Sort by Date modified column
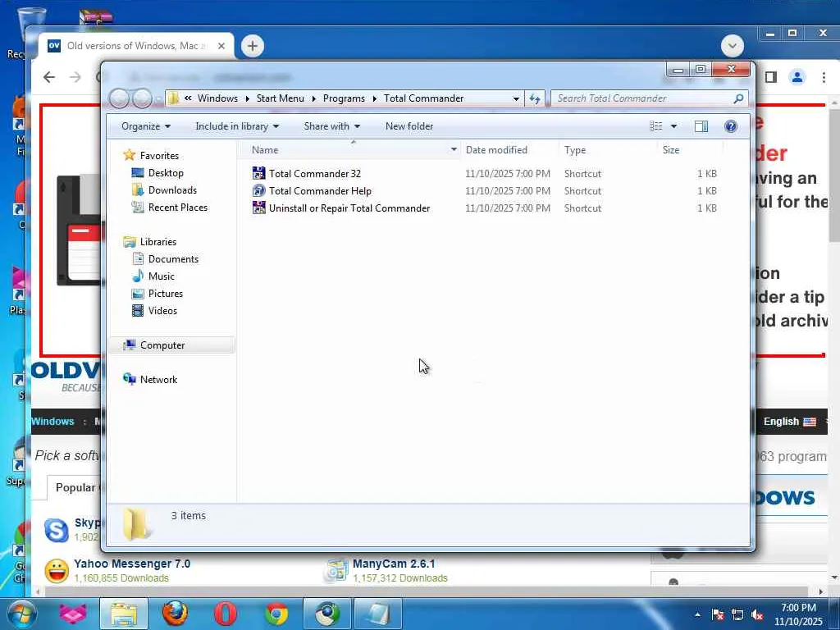Viewport: 840px width, 630px height. click(x=496, y=150)
